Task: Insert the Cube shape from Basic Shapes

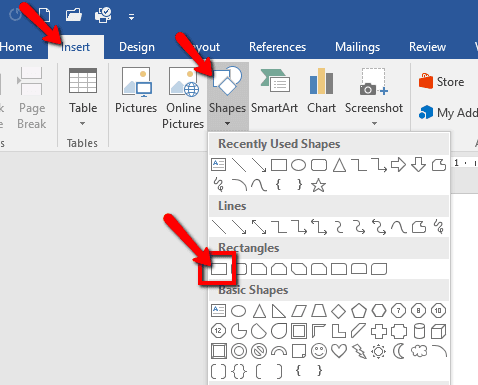Action: (438, 331)
